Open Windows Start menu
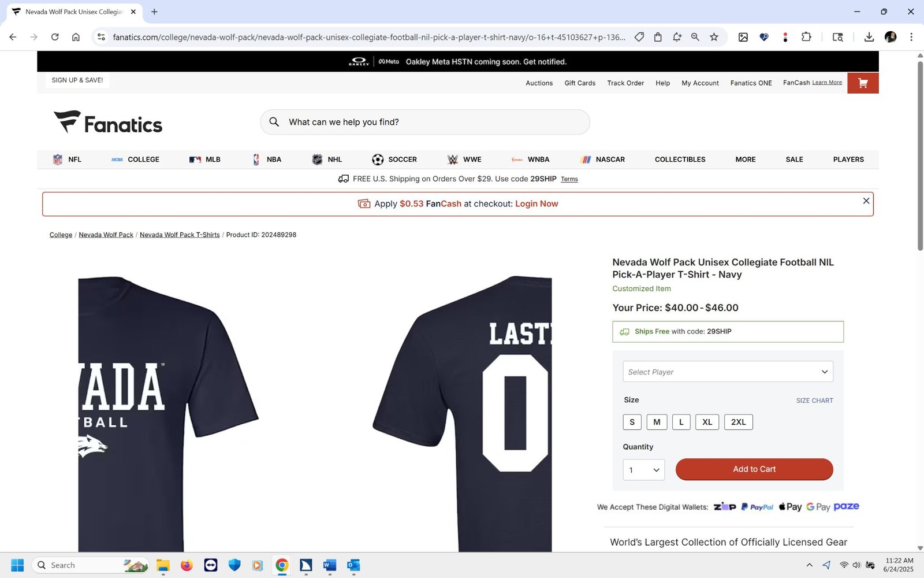 click(17, 565)
